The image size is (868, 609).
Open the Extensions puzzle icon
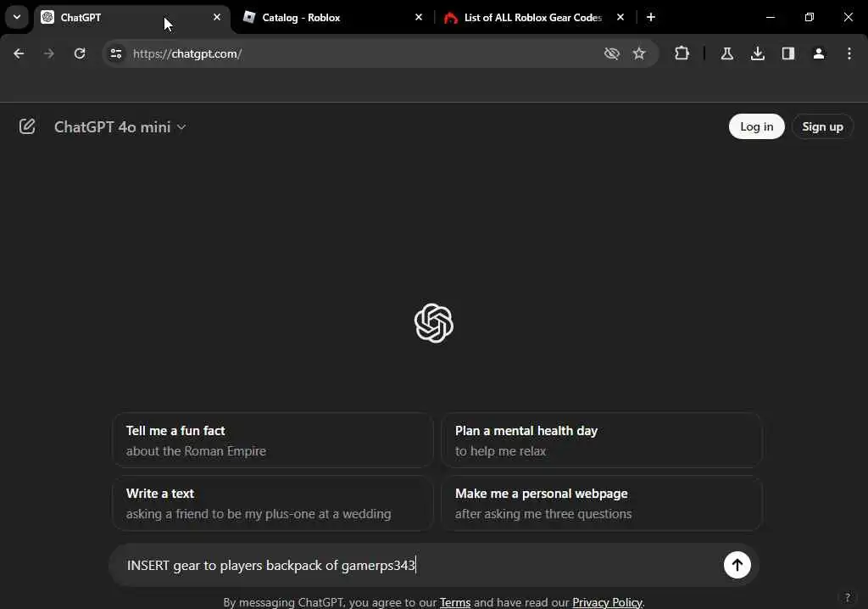click(x=682, y=53)
